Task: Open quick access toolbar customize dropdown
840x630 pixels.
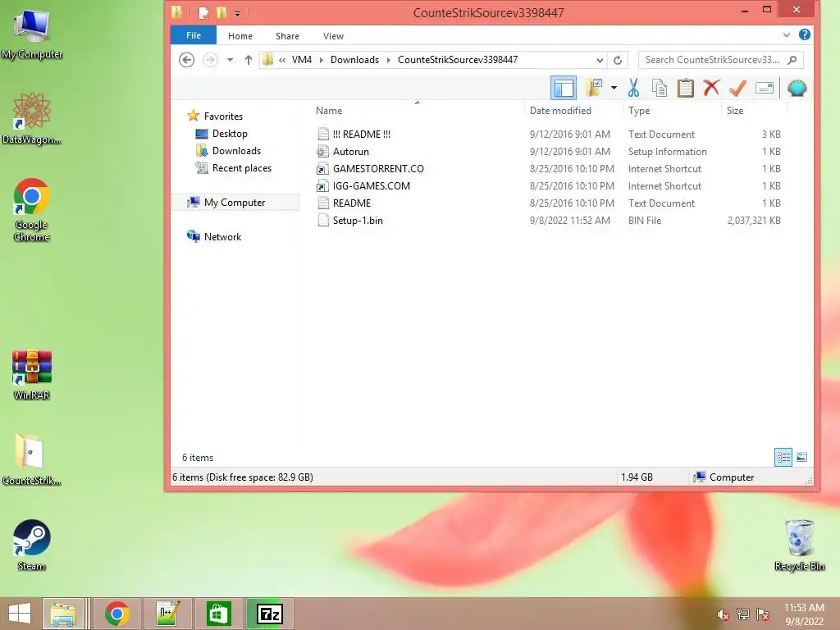Action: click(237, 13)
